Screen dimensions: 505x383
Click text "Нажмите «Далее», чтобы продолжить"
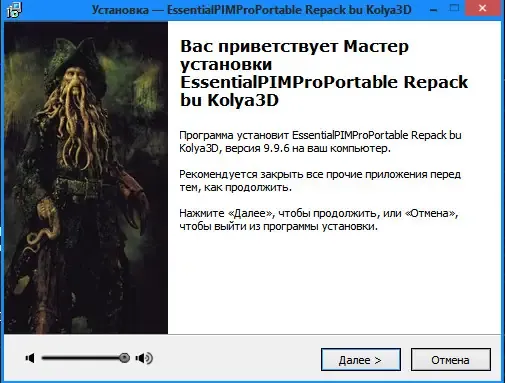pos(279,213)
